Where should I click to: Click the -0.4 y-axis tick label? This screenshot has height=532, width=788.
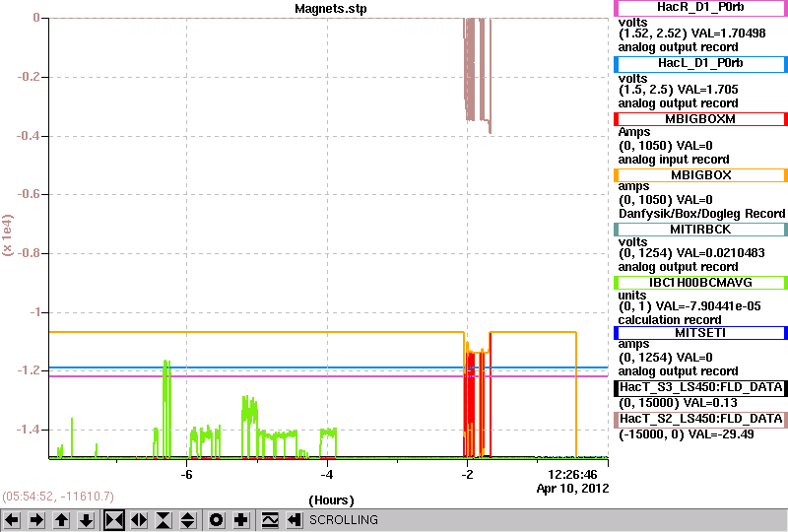coord(29,136)
